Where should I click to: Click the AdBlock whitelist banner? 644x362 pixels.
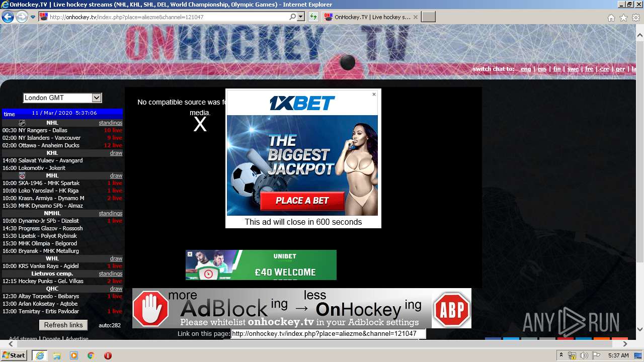click(302, 308)
